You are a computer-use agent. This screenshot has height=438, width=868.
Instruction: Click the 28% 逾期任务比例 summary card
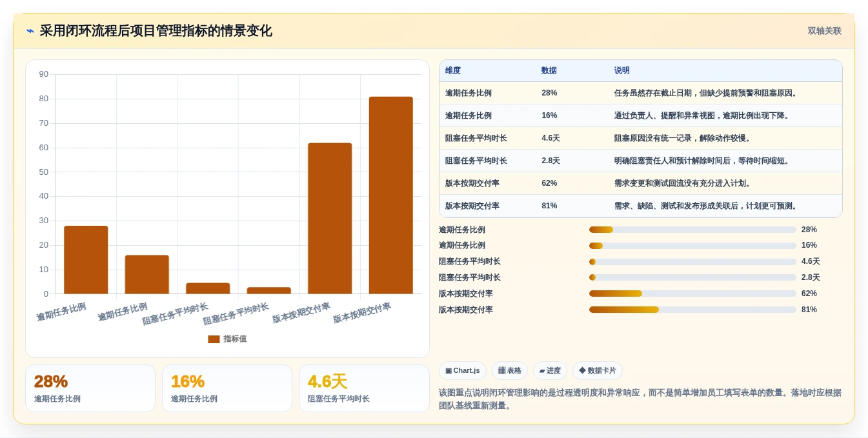point(90,388)
